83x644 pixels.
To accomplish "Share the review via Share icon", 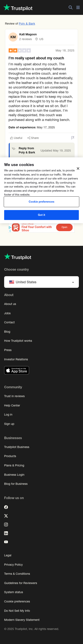I will pos(33,138).
